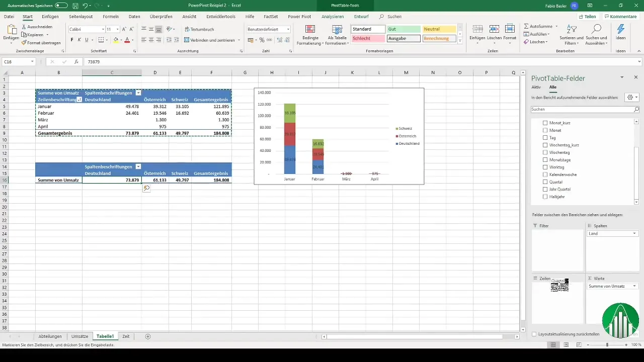Check the Quartal field checkbox
This screenshot has height=362, width=644.
tap(545, 182)
